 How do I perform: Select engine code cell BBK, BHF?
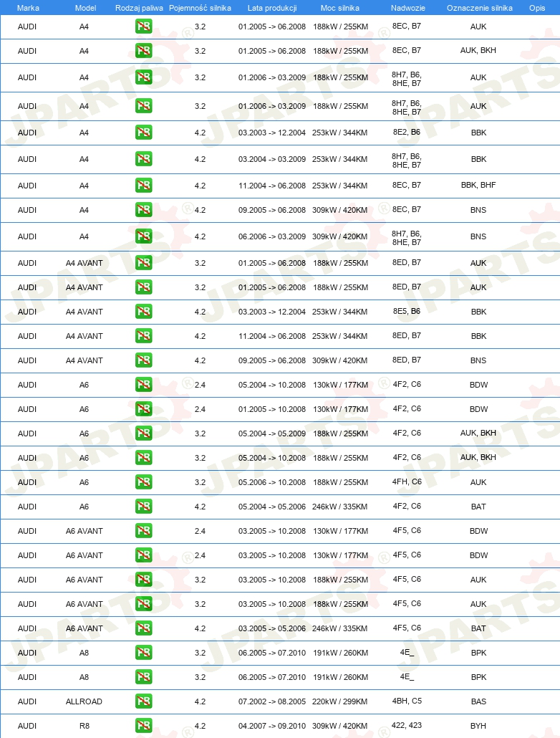(478, 185)
